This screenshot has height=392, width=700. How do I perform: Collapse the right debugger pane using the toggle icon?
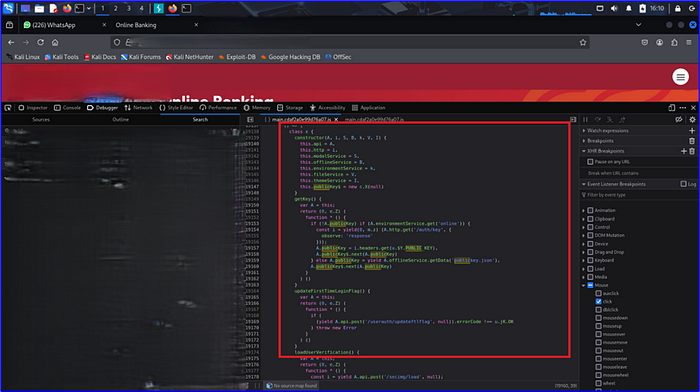coord(573,120)
